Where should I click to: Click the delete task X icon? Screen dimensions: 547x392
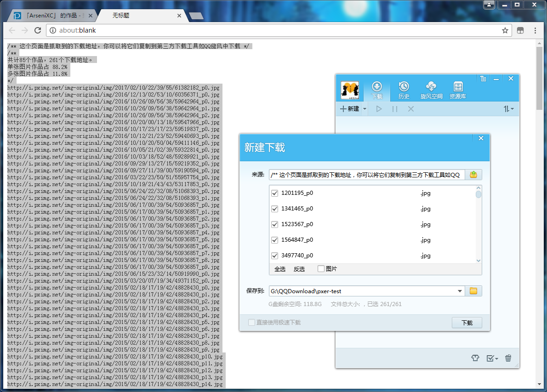click(410, 109)
